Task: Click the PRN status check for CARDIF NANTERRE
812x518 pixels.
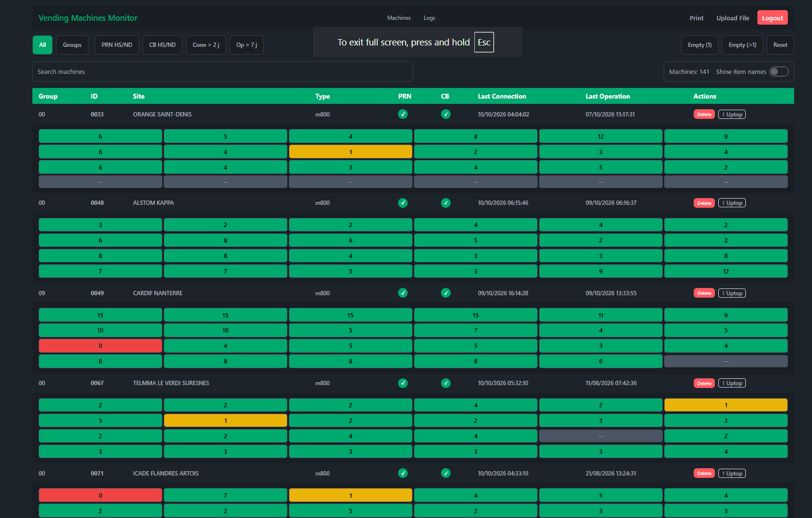Action: pyautogui.click(x=402, y=293)
